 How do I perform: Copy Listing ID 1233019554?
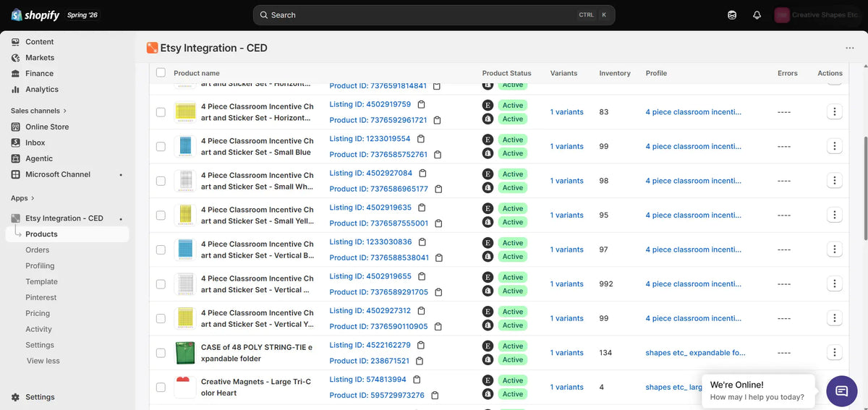421,139
